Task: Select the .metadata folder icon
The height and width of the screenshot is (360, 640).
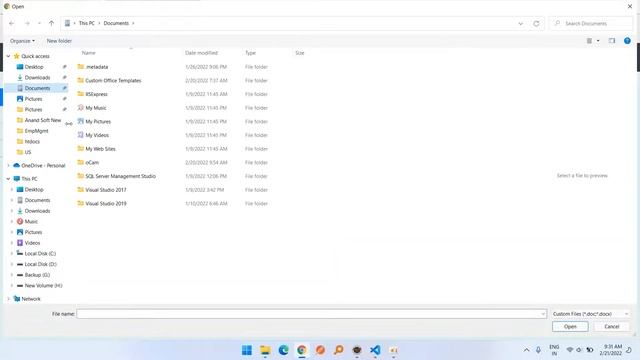Action: tap(80, 67)
